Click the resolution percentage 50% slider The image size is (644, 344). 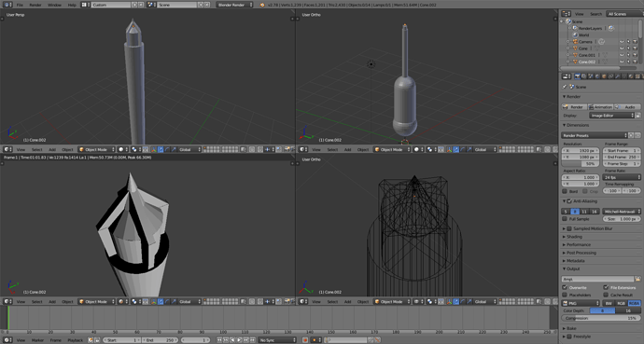point(580,163)
